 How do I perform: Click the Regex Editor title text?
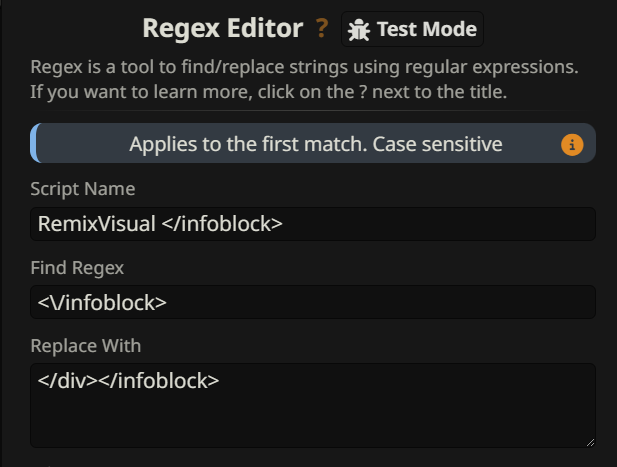[222, 28]
